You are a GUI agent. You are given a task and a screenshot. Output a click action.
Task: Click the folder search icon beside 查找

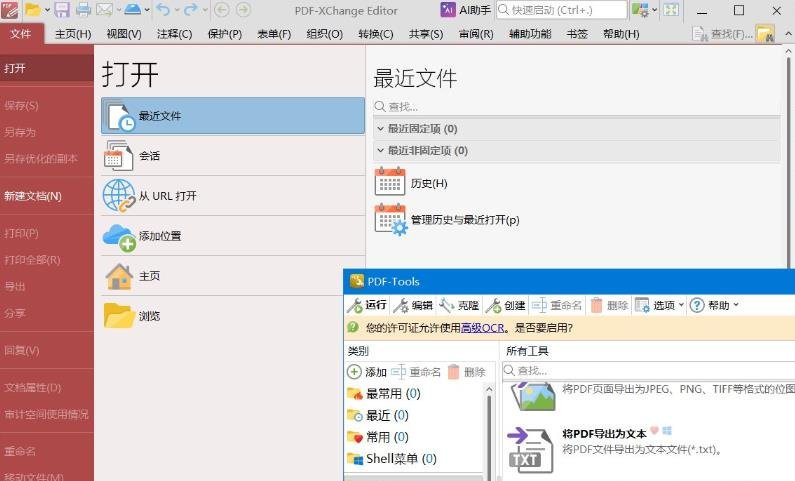pos(765,34)
